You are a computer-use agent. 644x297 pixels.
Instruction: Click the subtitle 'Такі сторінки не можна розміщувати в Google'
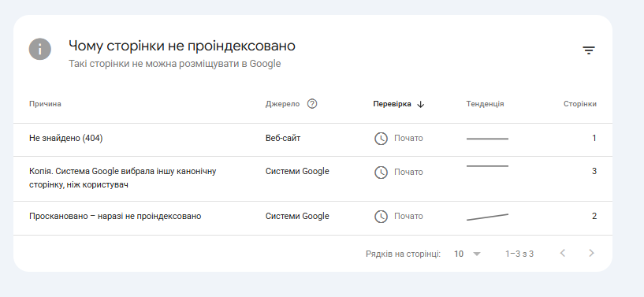coord(174,64)
